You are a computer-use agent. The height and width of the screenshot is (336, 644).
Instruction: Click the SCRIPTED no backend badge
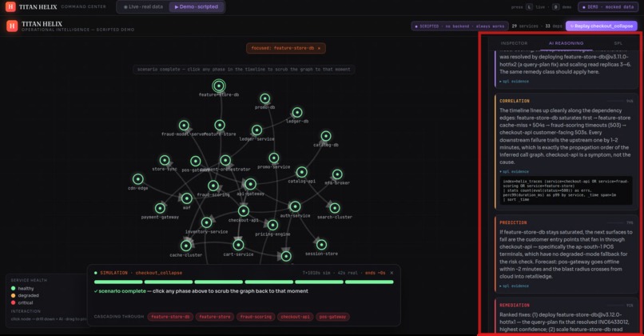click(459, 26)
